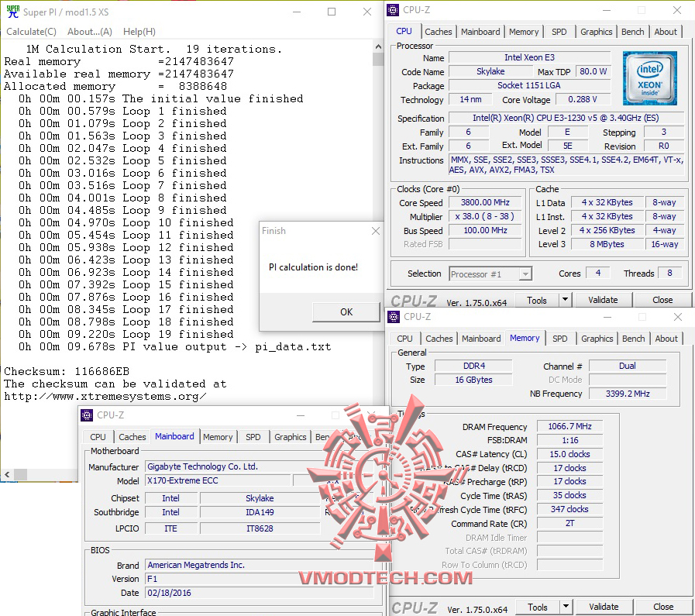Click the Super PI app icon in title bar

13,12
